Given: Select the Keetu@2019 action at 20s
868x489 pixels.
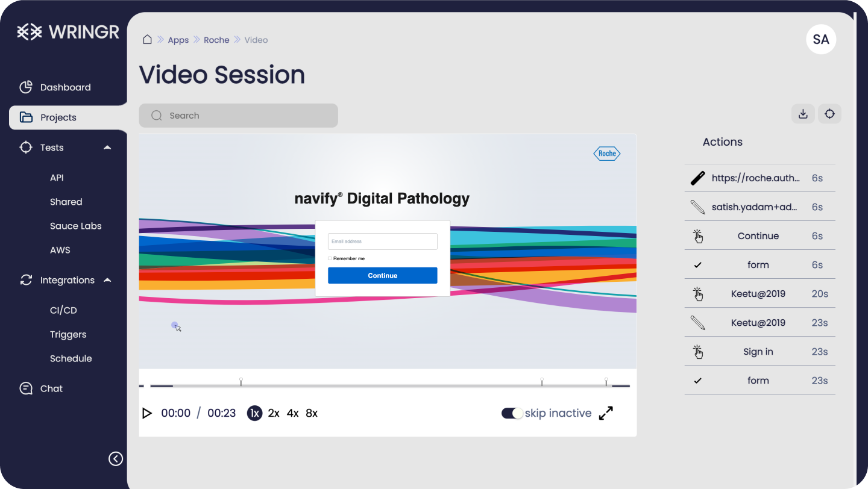Looking at the screenshot, I should tap(760, 293).
